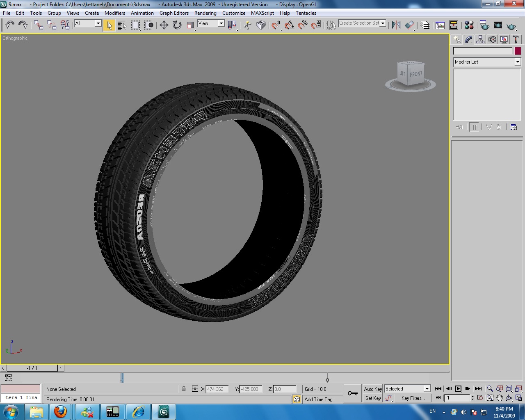
Task: Switch to the Hierarchy panel icon
Action: point(480,39)
